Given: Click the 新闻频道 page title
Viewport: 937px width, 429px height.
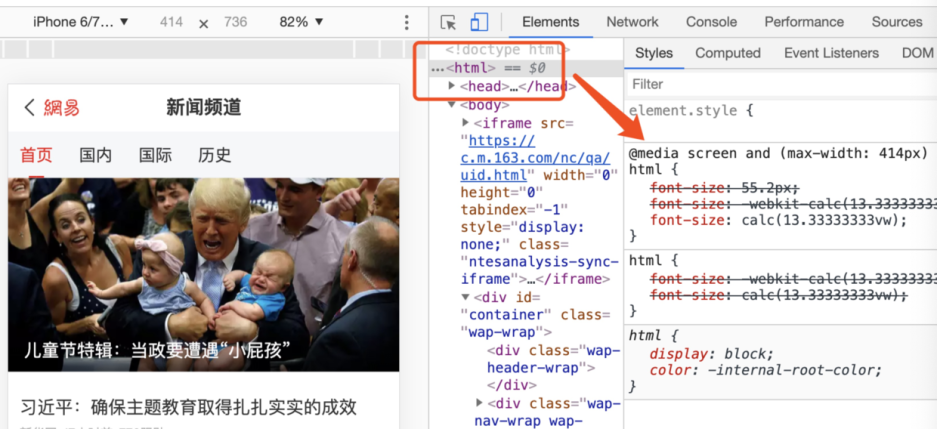Looking at the screenshot, I should [x=203, y=108].
